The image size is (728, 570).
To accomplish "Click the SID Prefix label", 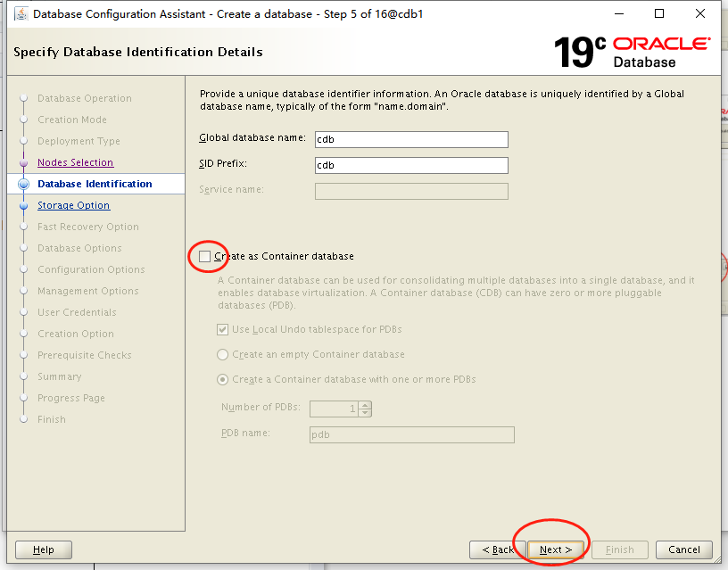I will pyautogui.click(x=223, y=164).
